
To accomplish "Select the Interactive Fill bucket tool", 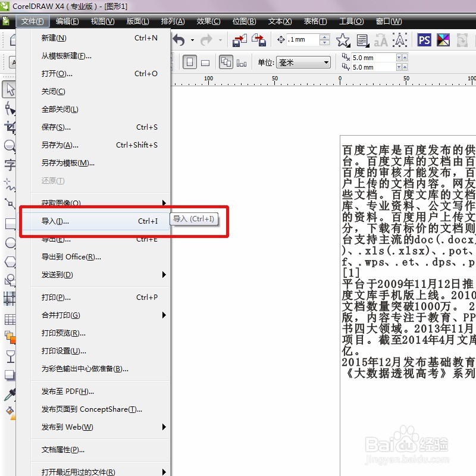I will pyautogui.click(x=10, y=413).
